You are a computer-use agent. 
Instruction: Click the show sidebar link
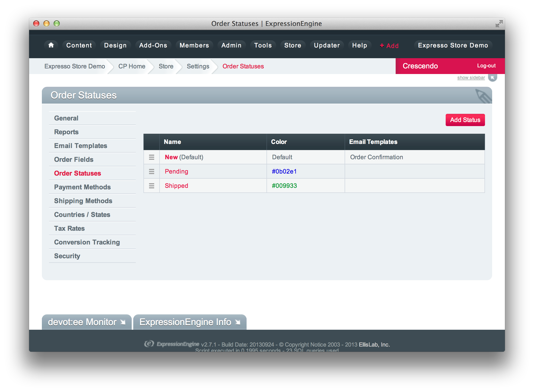tap(471, 78)
